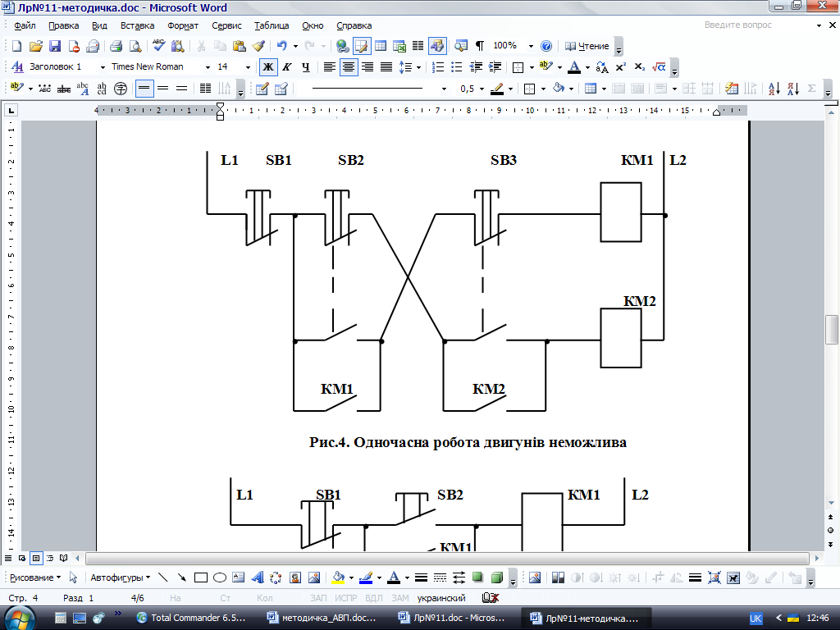Insert WordArt from the Drawing toolbar
This screenshot has width=840, height=630.
[258, 577]
